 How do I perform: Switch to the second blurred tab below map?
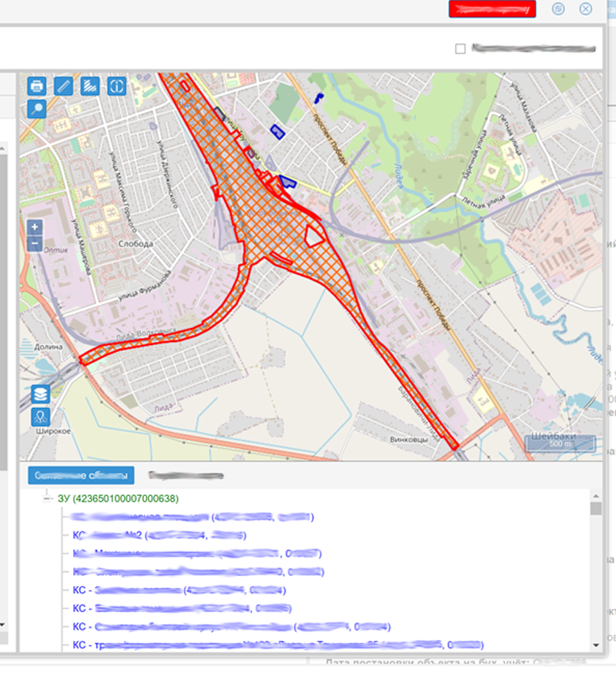186,475
